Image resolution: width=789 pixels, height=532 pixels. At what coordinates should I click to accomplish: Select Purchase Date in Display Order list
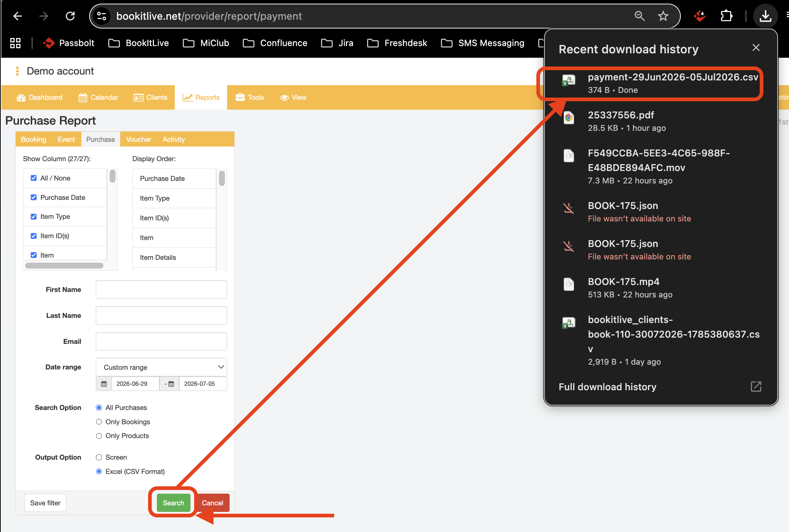[x=174, y=178]
